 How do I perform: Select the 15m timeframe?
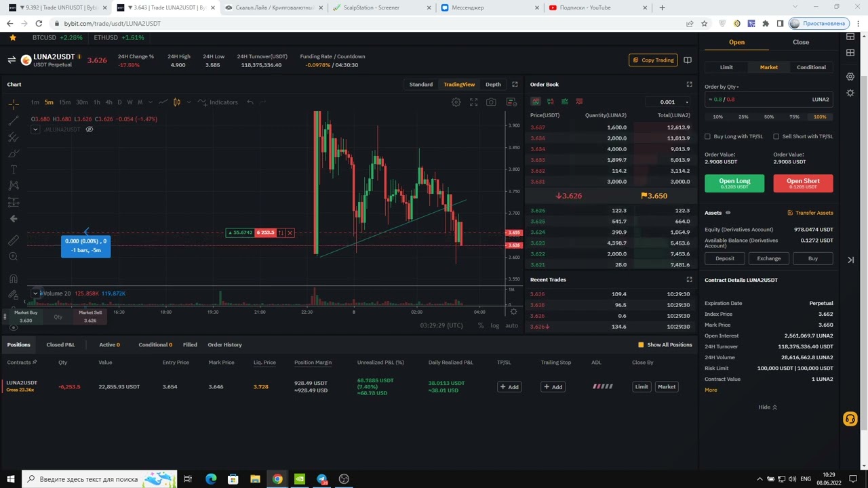click(x=64, y=102)
